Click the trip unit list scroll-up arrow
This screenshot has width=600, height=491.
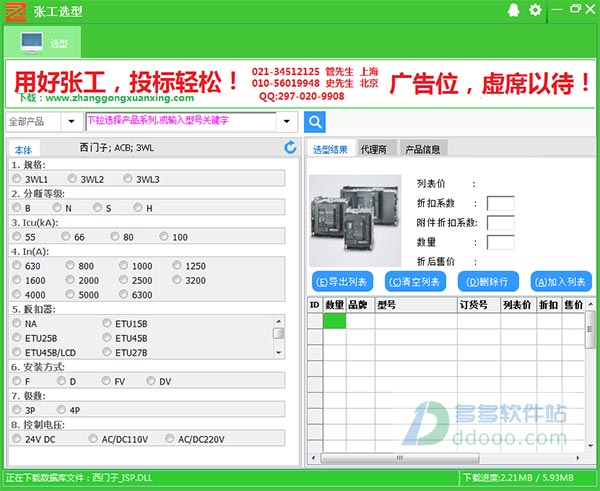pyautogui.click(x=279, y=321)
